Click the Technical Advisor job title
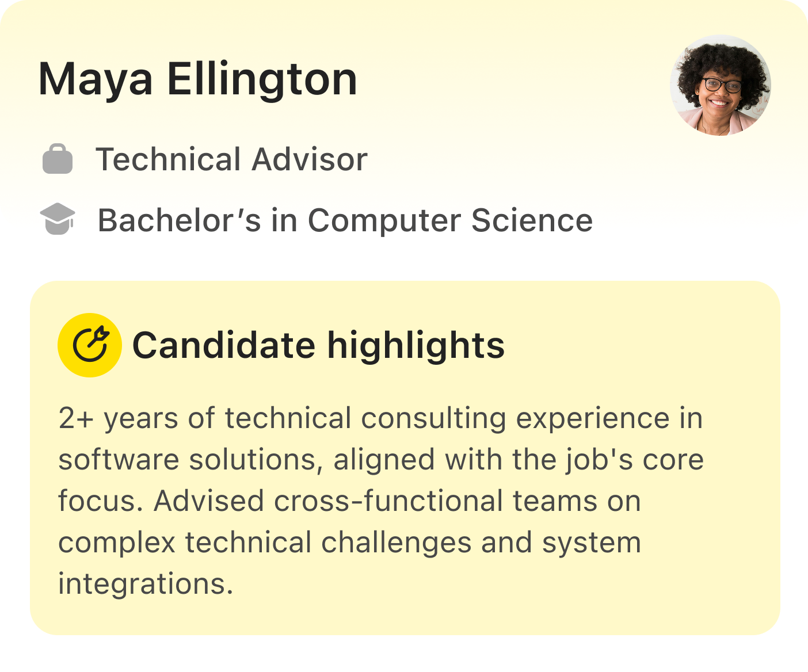The height and width of the screenshot is (672, 808). (231, 159)
